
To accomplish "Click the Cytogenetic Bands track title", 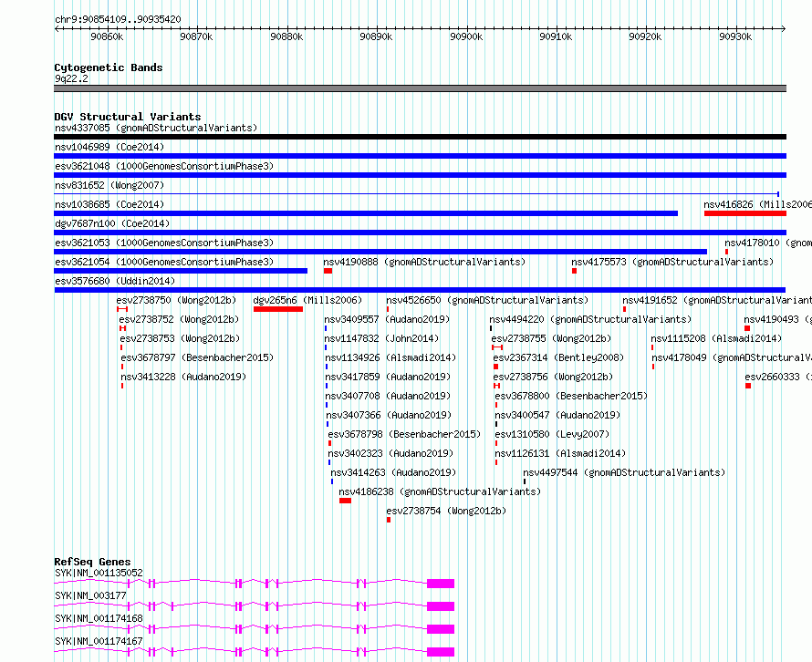I will (x=109, y=67).
